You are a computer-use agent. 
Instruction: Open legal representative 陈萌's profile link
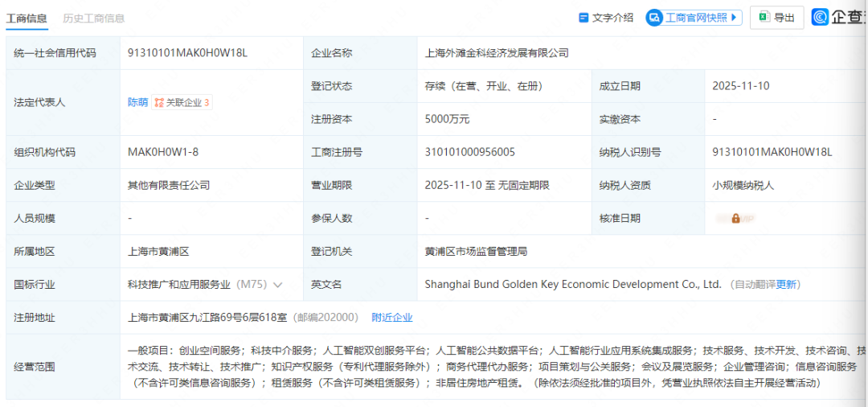137,103
